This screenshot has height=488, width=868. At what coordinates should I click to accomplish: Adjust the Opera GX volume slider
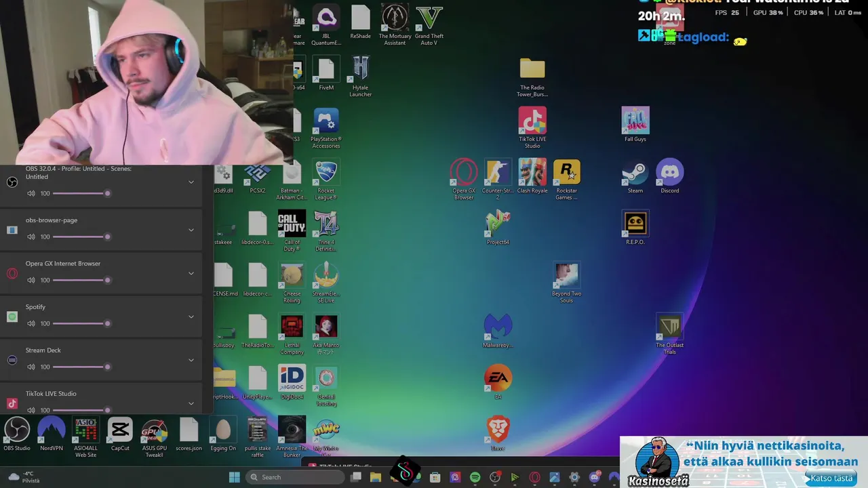pyautogui.click(x=81, y=281)
